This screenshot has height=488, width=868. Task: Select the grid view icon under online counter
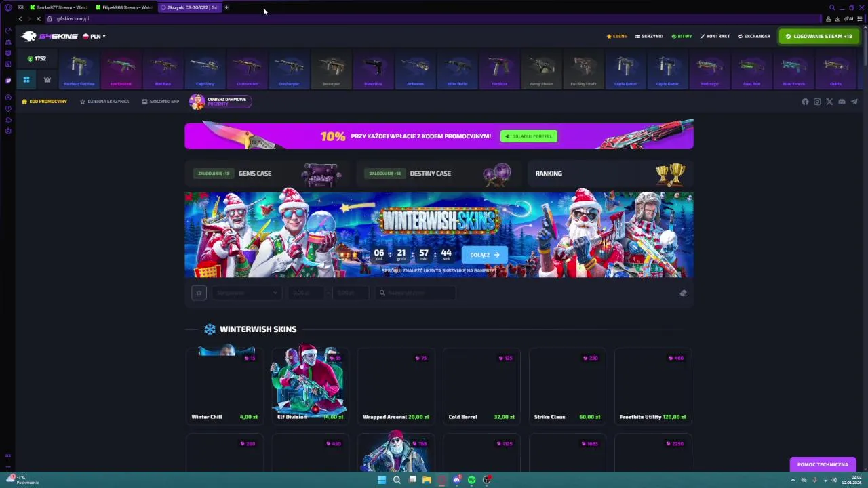pyautogui.click(x=26, y=80)
